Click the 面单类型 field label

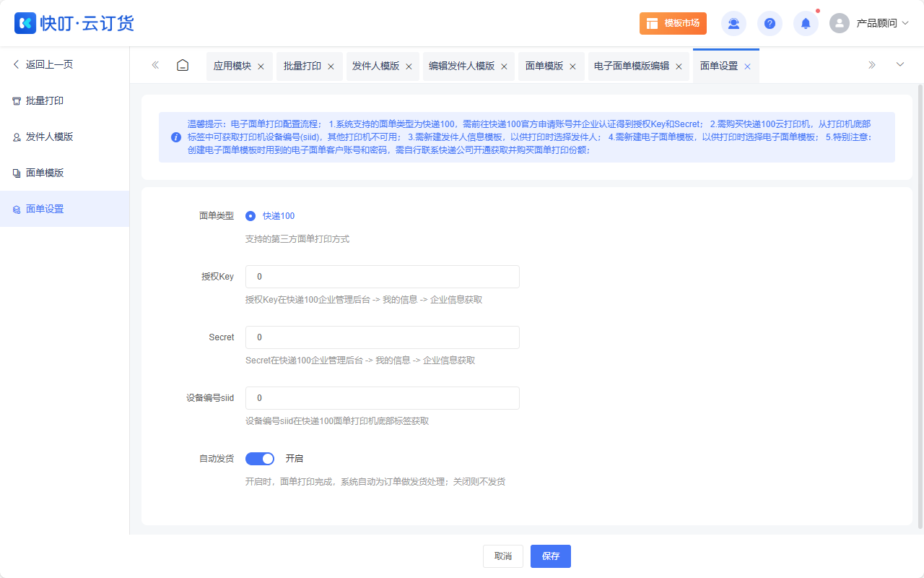point(217,216)
